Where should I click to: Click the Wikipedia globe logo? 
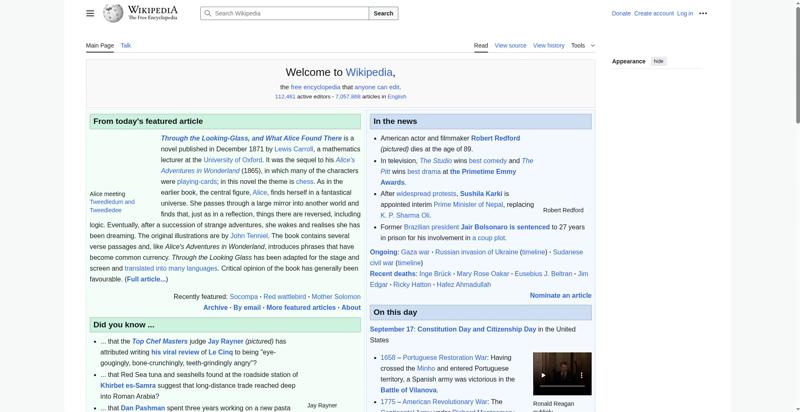pyautogui.click(x=113, y=13)
